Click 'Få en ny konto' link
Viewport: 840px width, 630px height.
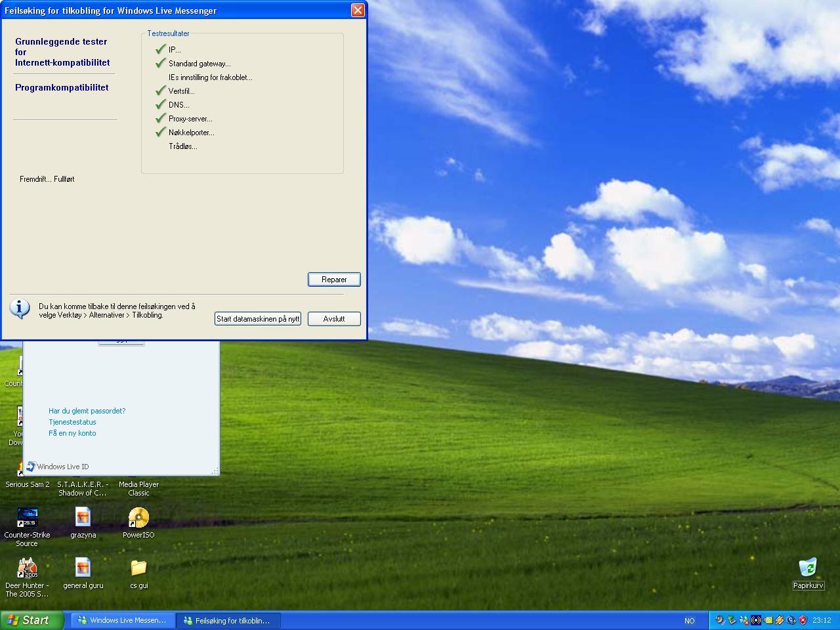click(x=72, y=433)
